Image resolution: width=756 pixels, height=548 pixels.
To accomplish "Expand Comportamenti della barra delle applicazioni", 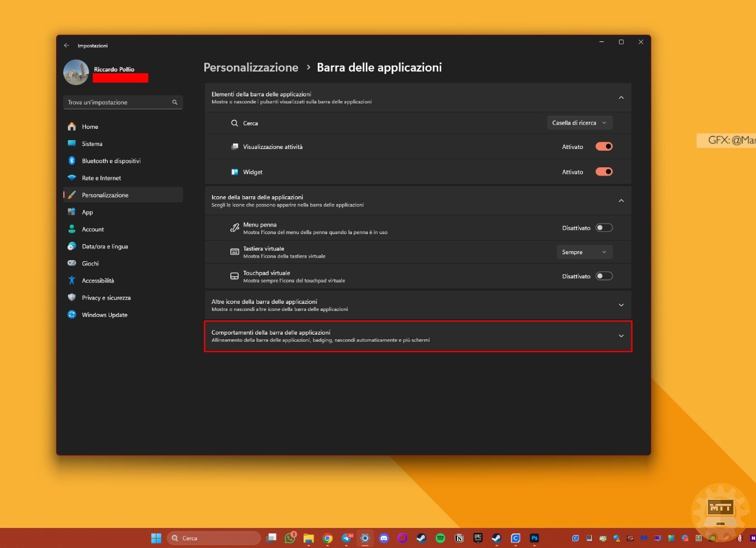I will tap(621, 335).
